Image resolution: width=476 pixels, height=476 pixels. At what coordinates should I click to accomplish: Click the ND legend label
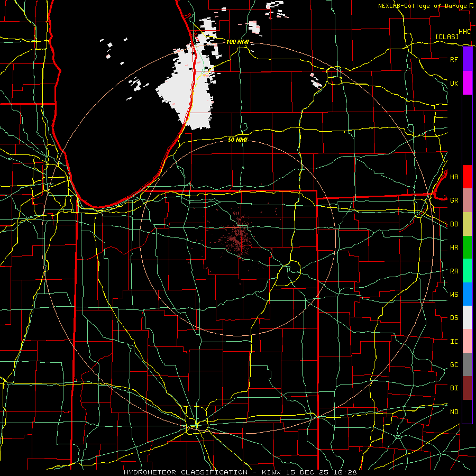click(454, 412)
